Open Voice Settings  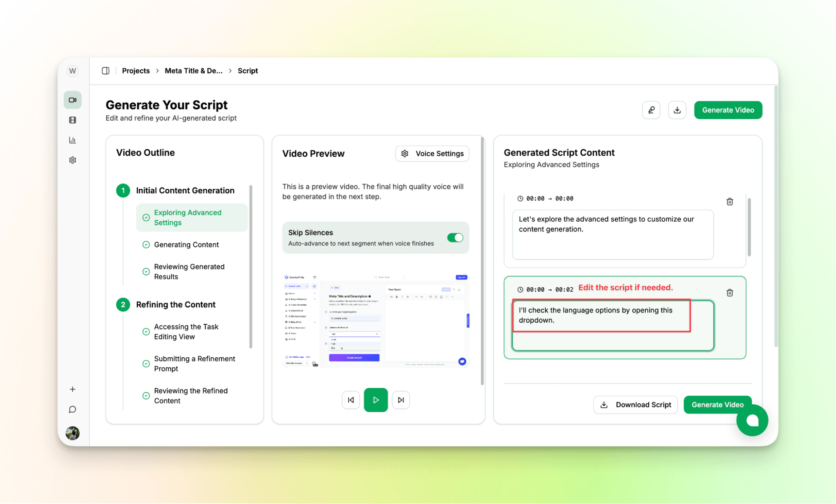[432, 154]
